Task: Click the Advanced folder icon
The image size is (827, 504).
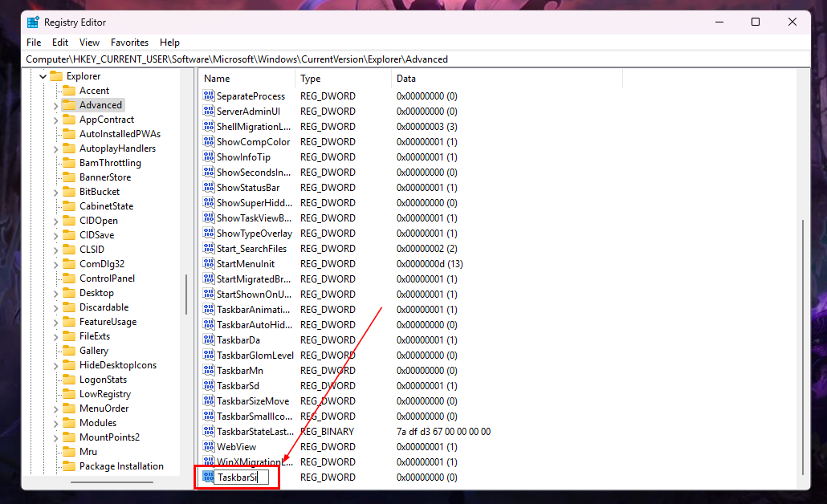Action: pos(69,104)
